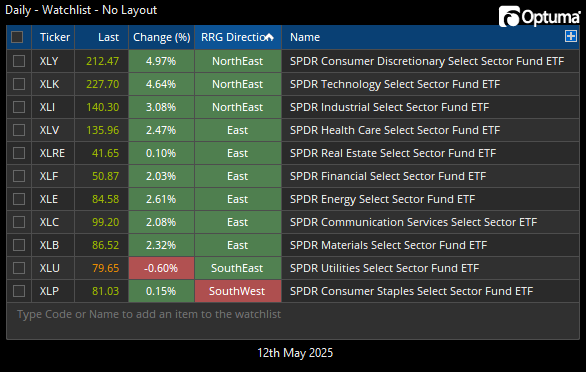The width and height of the screenshot is (586, 372).
Task: Select SPDR Energy Select Sector Fund ETF
Action: tap(382, 199)
